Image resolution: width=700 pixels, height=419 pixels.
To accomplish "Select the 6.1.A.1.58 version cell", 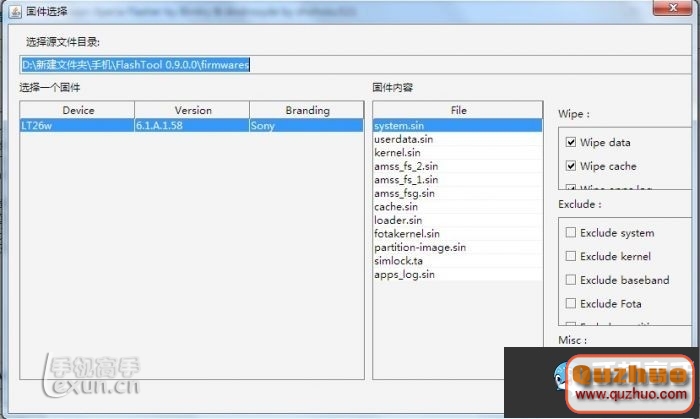I will tap(192, 125).
